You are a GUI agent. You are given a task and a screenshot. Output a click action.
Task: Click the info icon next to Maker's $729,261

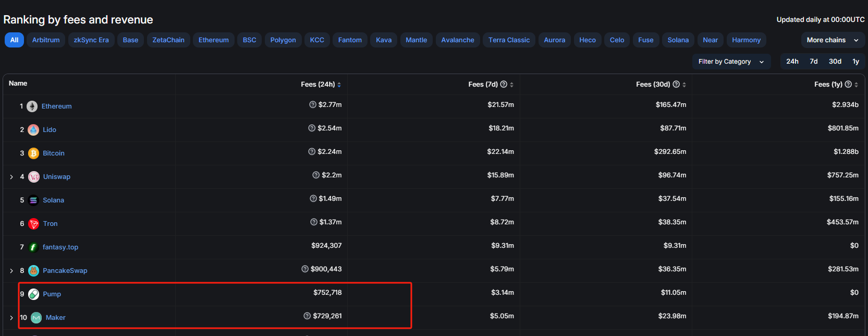coord(307,316)
